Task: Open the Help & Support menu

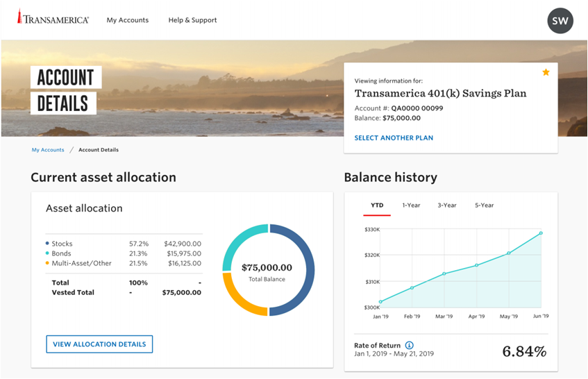Action: click(x=192, y=20)
